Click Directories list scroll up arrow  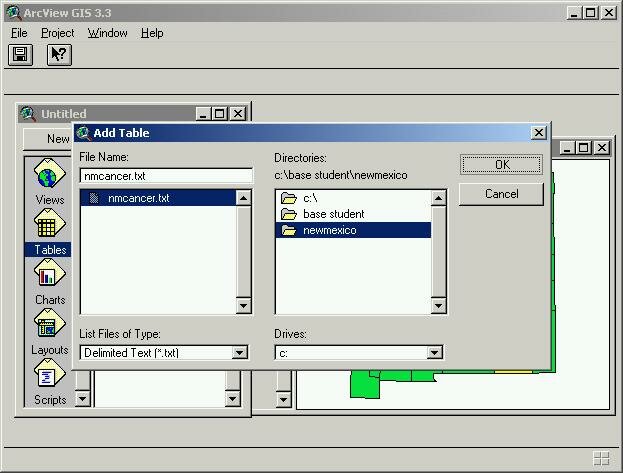pos(438,198)
